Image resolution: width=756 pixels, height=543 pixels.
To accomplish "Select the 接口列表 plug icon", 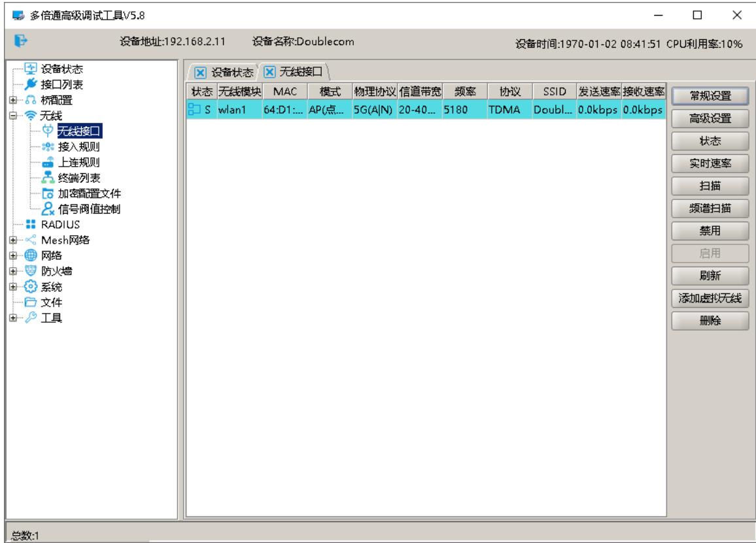I will 31,84.
